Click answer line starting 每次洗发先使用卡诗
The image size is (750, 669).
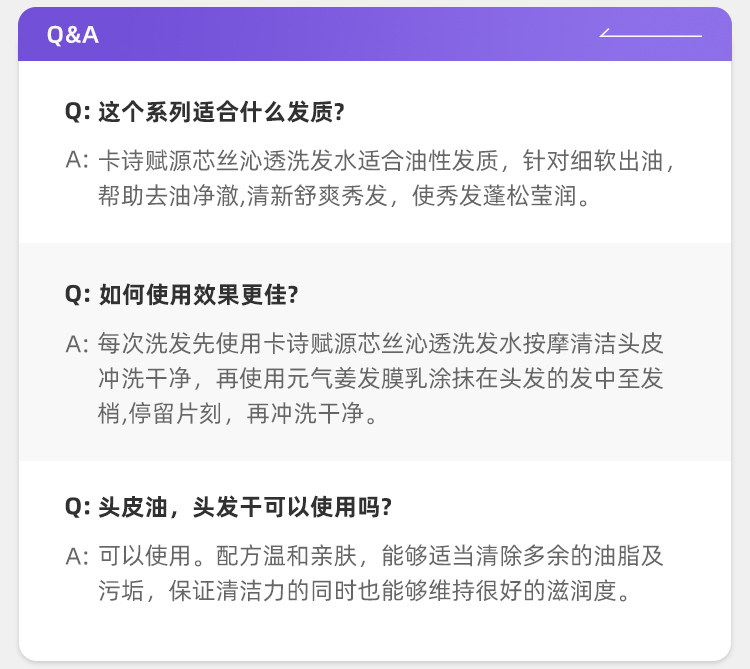pos(380,344)
